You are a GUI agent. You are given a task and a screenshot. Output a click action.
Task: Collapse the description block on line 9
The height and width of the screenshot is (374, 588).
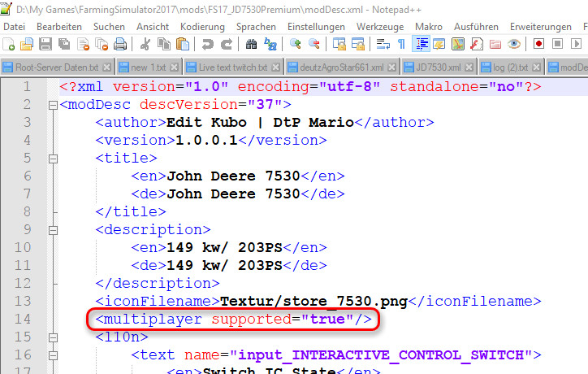click(54, 231)
